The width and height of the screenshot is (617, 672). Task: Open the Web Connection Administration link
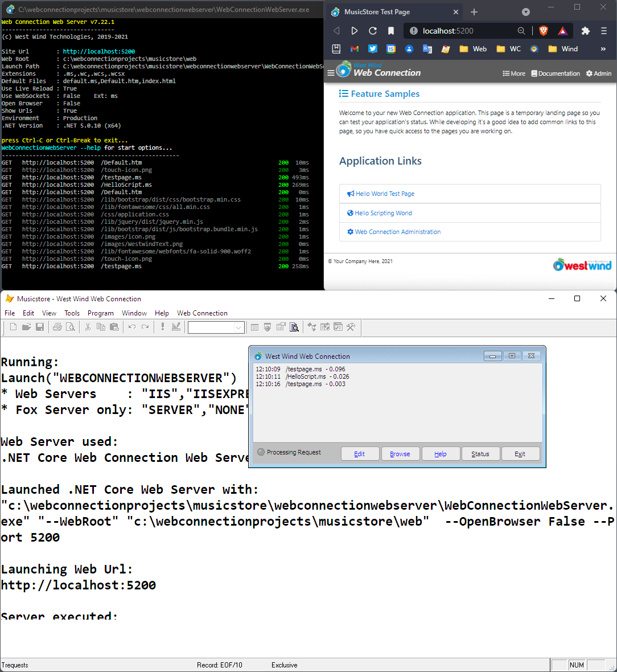click(397, 232)
